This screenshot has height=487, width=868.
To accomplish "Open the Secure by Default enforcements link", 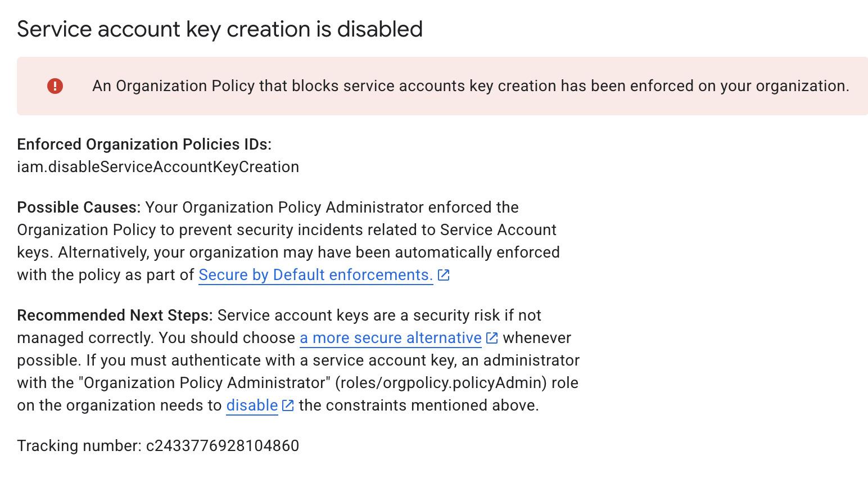I will coord(315,275).
